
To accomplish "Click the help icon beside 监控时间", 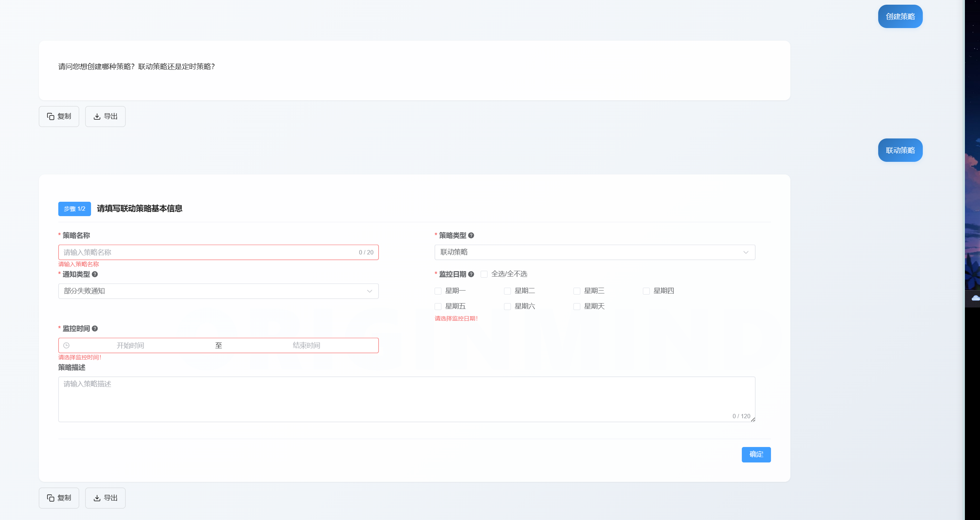I will click(95, 328).
